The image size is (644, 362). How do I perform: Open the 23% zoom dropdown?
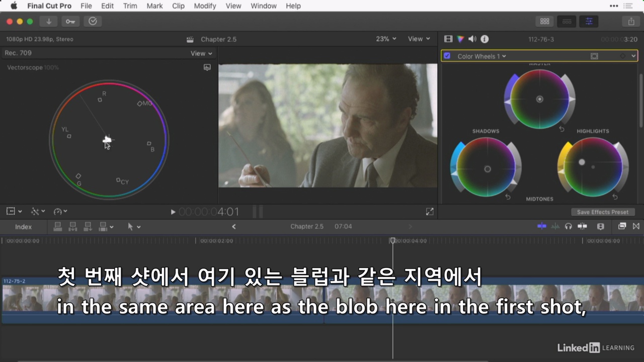386,39
